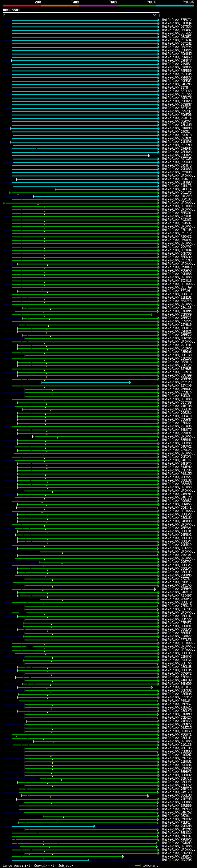Viewport: 197px width, 868px height.
Task: Open hit UniRef100_B1NEW1
Action: coord(176,297)
